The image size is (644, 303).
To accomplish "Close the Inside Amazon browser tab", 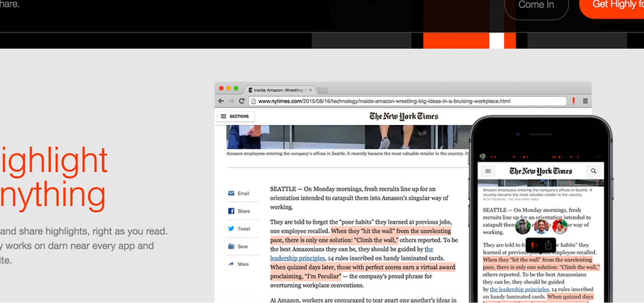I will tap(311, 90).
